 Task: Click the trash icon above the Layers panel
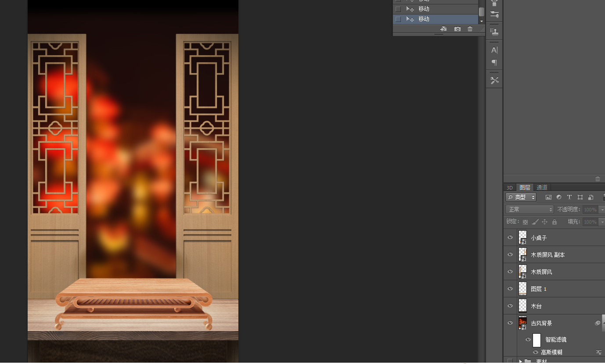(598, 179)
